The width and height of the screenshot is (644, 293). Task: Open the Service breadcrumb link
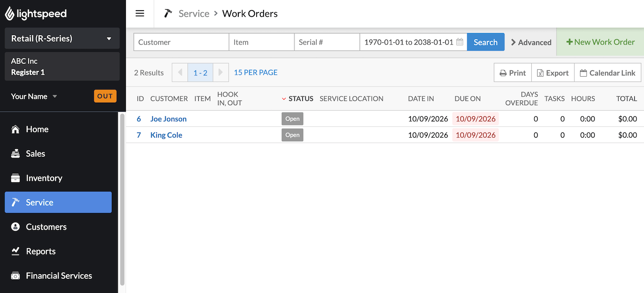(194, 14)
